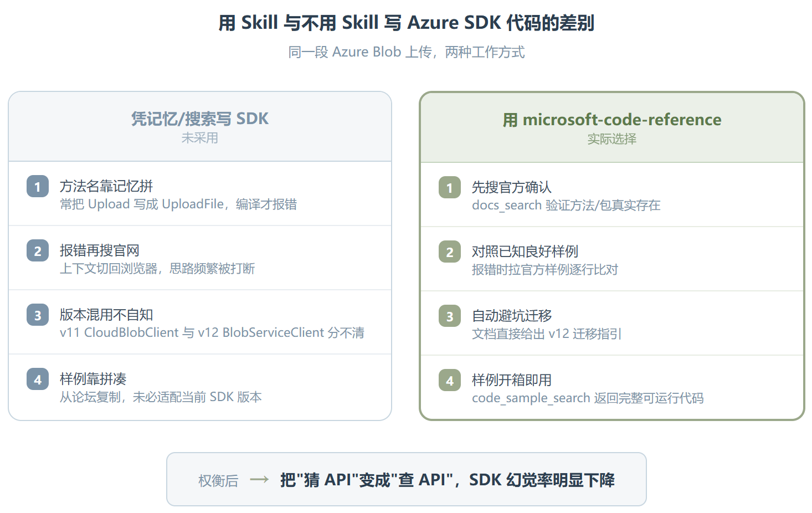The image size is (812, 513).
Task: Click number badge 3 beside '版本混用不自知'
Action: tap(38, 315)
